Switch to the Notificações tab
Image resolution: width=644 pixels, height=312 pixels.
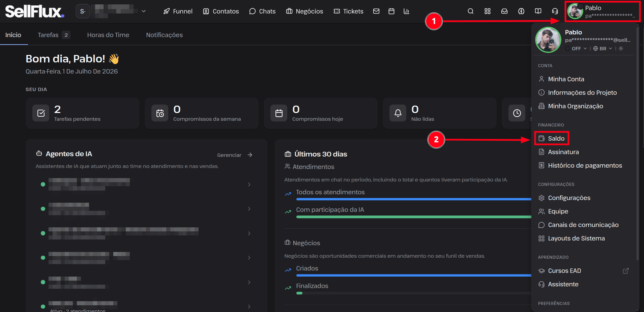(x=164, y=35)
